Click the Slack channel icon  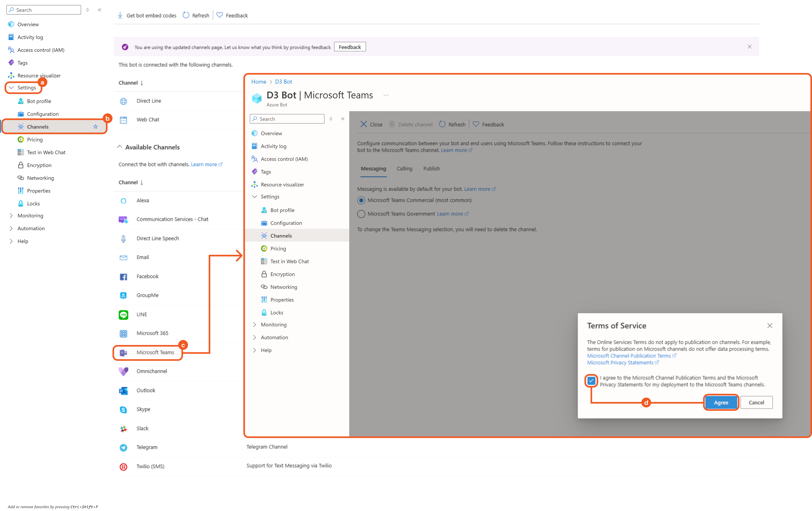(123, 429)
